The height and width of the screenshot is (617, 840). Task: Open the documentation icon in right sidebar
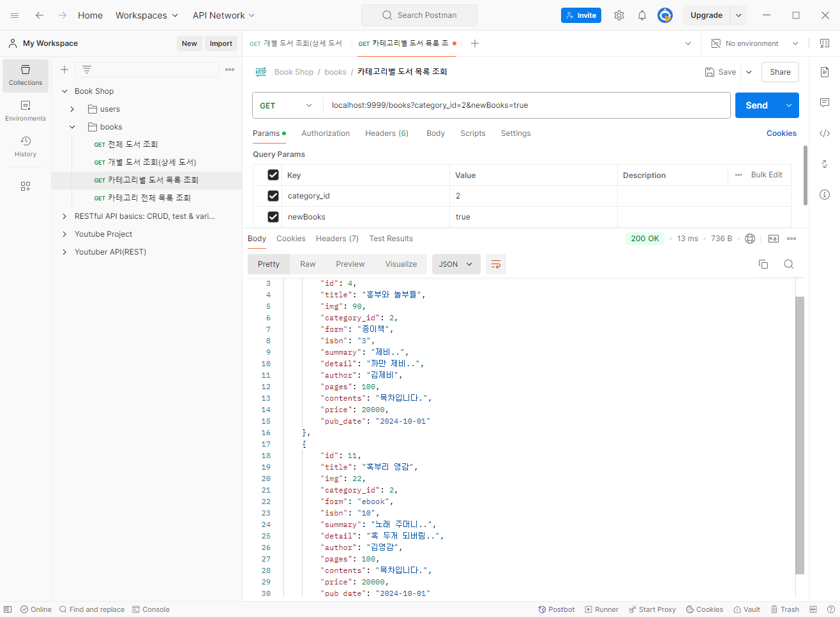[x=825, y=72]
